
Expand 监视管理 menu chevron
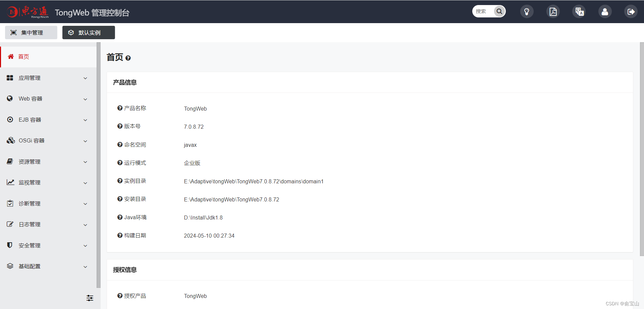[x=85, y=183]
